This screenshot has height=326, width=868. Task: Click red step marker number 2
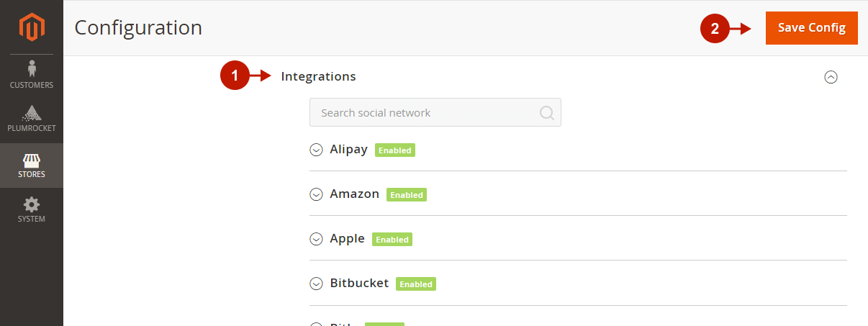(714, 29)
